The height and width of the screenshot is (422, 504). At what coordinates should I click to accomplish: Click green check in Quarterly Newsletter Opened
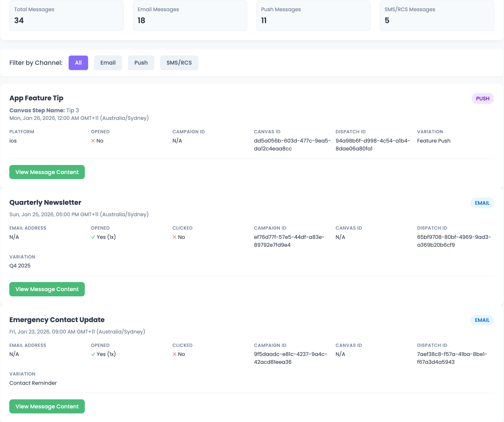tap(93, 237)
